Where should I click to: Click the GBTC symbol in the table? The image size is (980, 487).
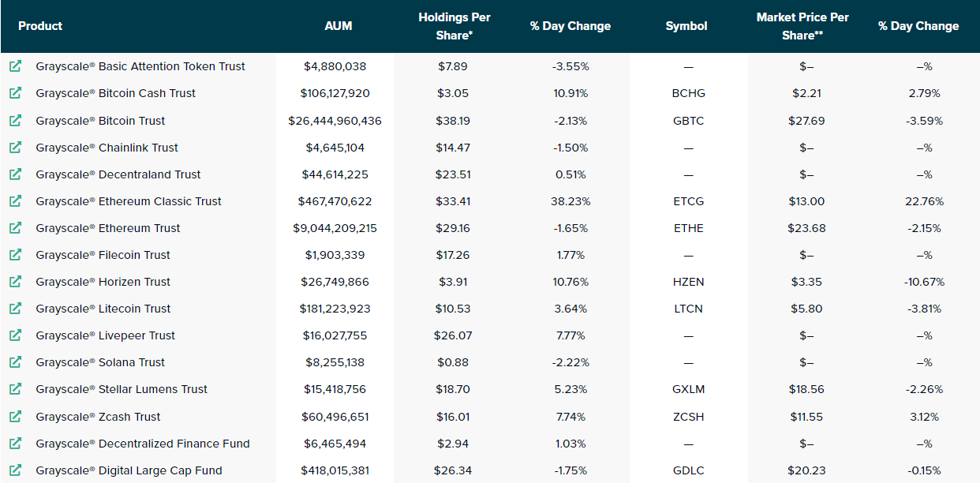click(x=688, y=120)
